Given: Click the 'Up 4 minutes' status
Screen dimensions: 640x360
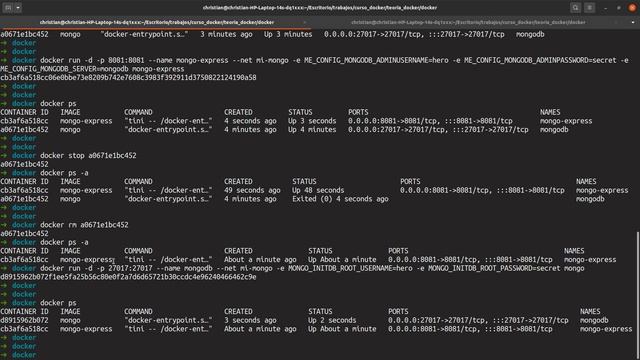Looking at the screenshot, I should (312, 130).
